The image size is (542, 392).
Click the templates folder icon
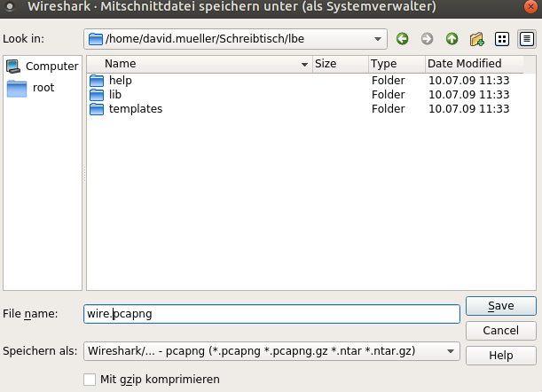pyautogui.click(x=97, y=109)
